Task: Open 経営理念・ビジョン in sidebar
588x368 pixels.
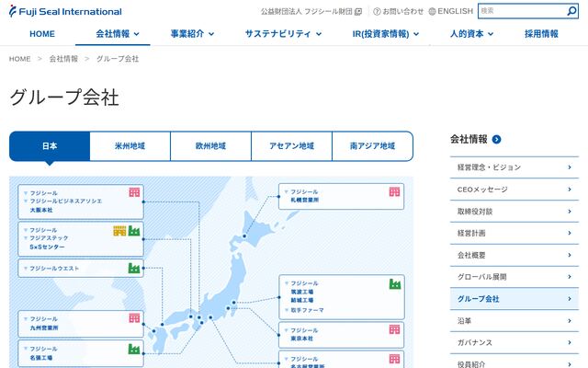Action: (x=514, y=167)
